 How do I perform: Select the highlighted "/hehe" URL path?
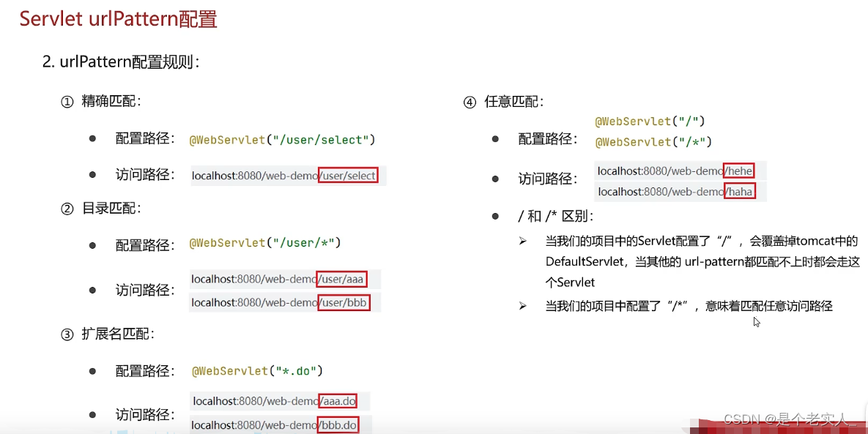[x=737, y=171]
